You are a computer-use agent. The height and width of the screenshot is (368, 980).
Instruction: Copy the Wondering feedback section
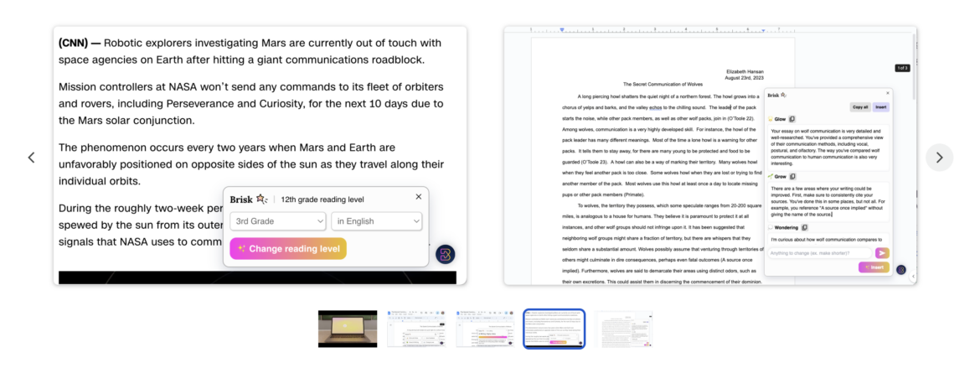tap(804, 227)
